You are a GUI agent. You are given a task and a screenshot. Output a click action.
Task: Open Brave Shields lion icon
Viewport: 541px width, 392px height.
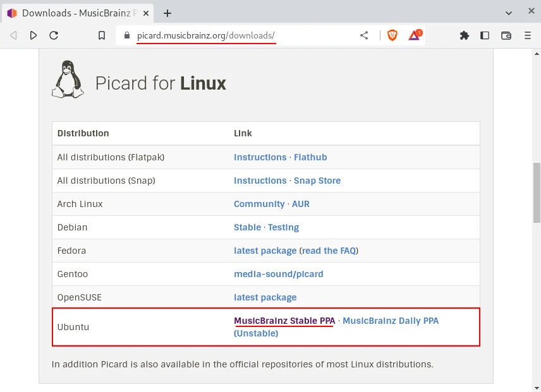click(x=392, y=36)
